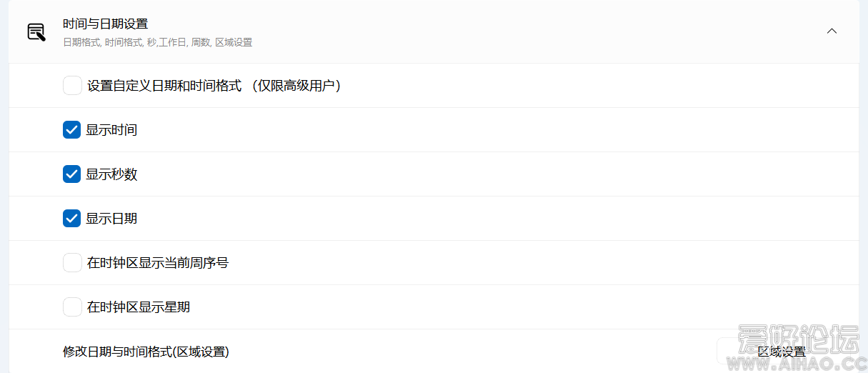Screen dimensions: 868x373
Task: Click the 在时钟区显示当前周序号 label
Action: [158, 263]
